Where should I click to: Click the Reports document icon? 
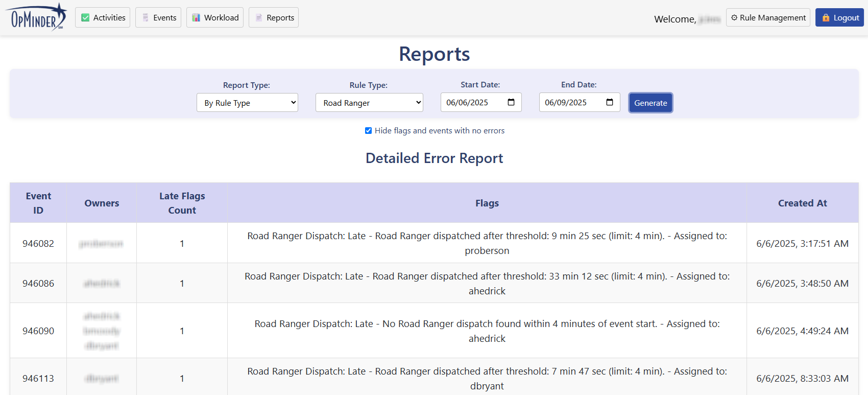point(259,18)
